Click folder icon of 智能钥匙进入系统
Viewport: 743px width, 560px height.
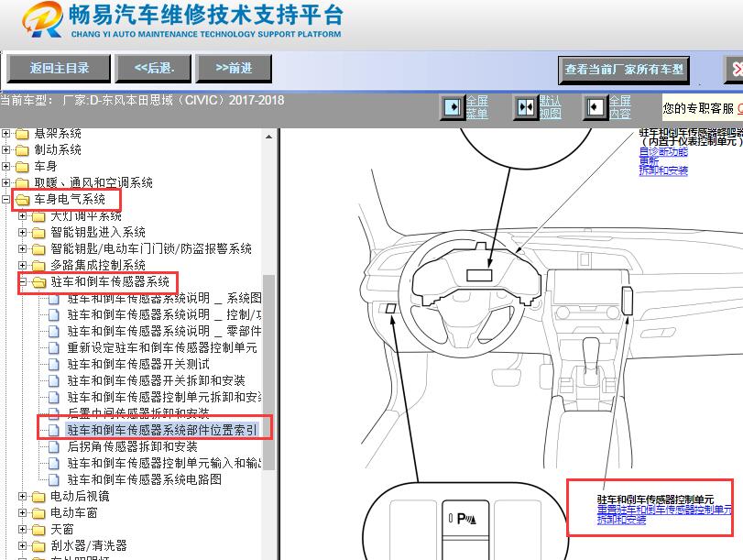pyautogui.click(x=38, y=233)
